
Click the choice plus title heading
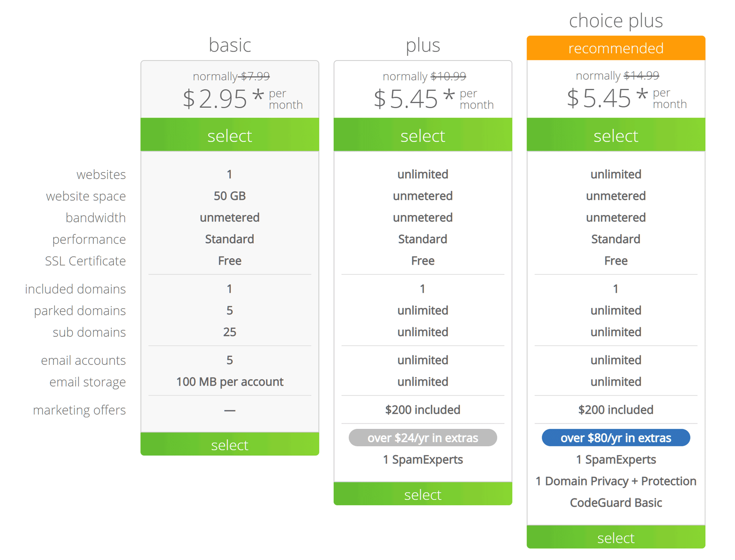[x=616, y=21]
